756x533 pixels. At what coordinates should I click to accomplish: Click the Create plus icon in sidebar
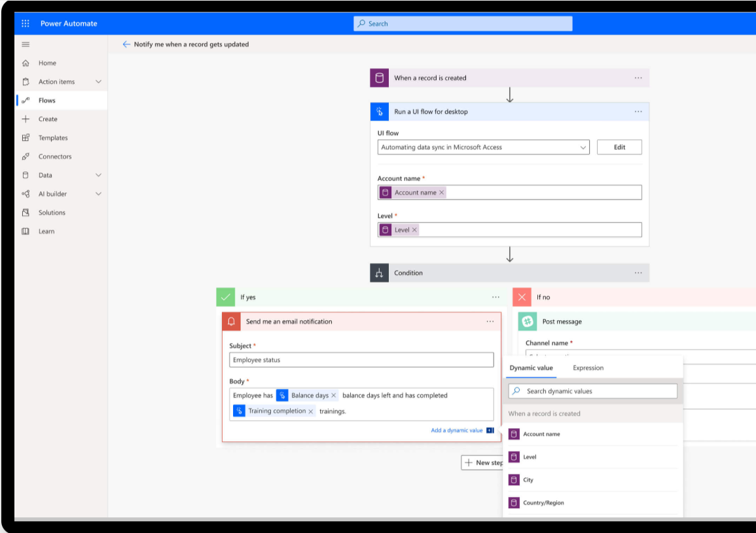(x=26, y=119)
